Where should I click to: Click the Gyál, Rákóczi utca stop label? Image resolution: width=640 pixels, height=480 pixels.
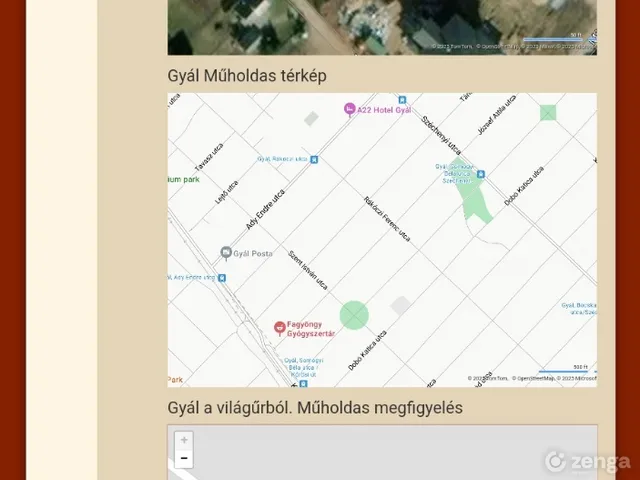click(282, 159)
